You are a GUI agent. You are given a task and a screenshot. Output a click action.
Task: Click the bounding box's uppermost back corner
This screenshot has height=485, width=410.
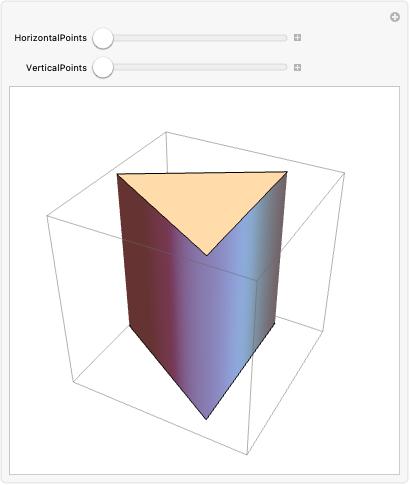pos(166,132)
